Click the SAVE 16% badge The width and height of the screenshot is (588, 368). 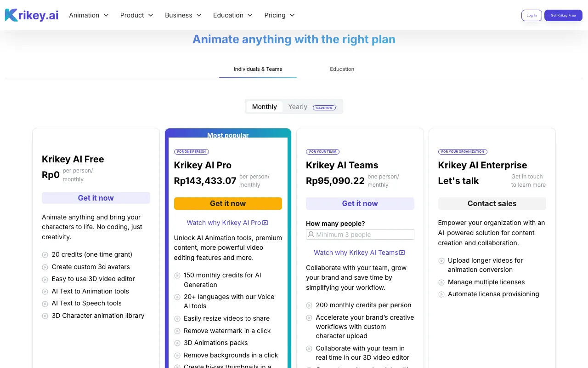[x=324, y=108]
